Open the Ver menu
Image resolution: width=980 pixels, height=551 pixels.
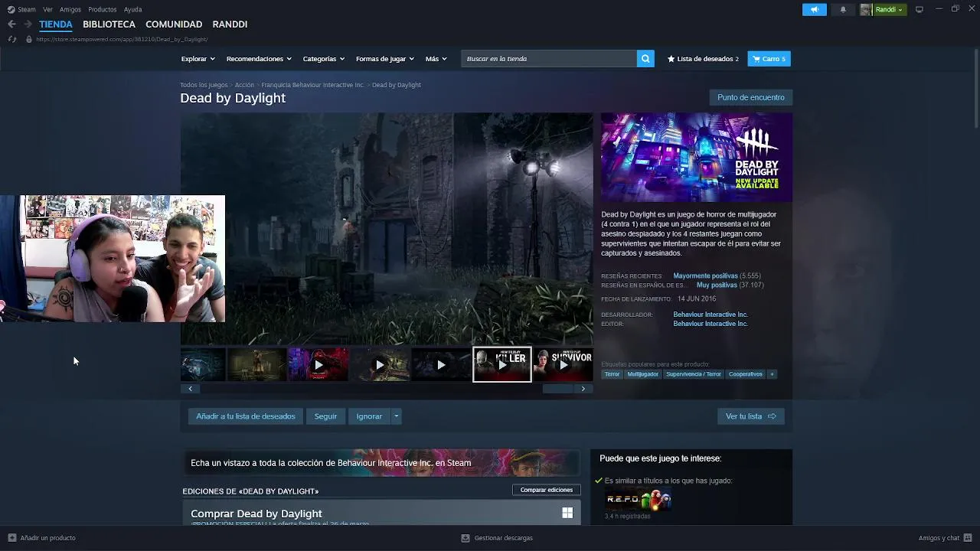point(47,9)
